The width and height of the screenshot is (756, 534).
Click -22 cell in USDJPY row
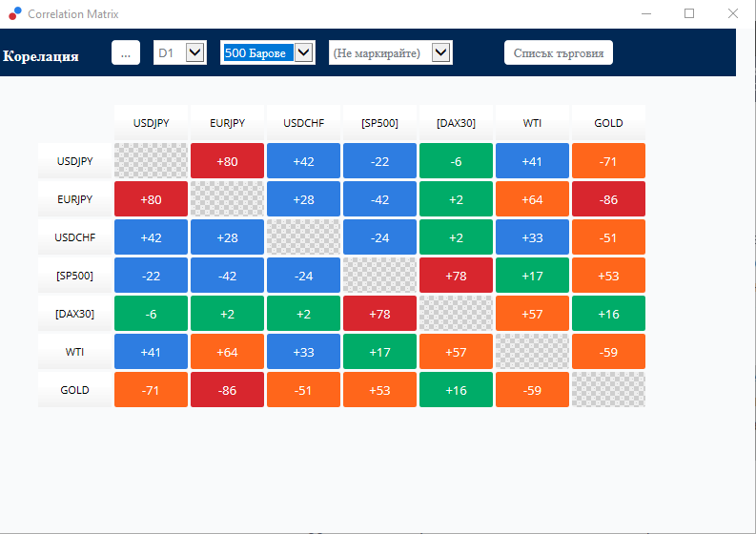379,161
